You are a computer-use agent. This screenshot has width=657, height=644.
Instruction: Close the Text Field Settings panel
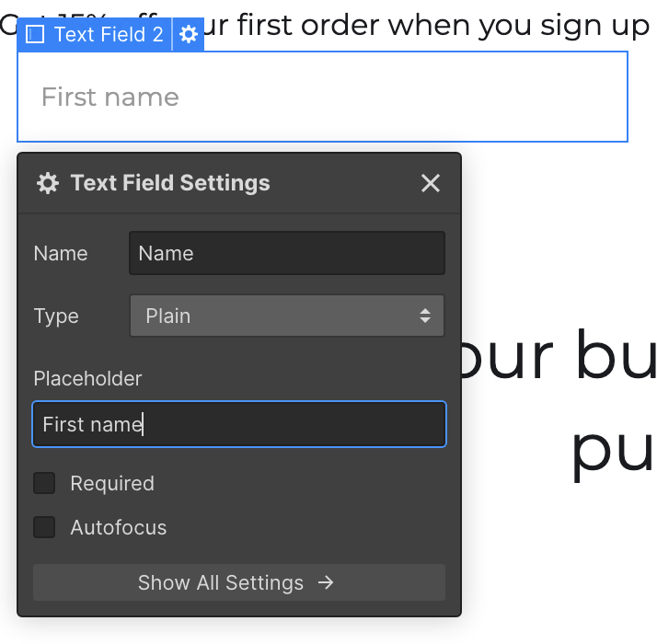point(431,183)
